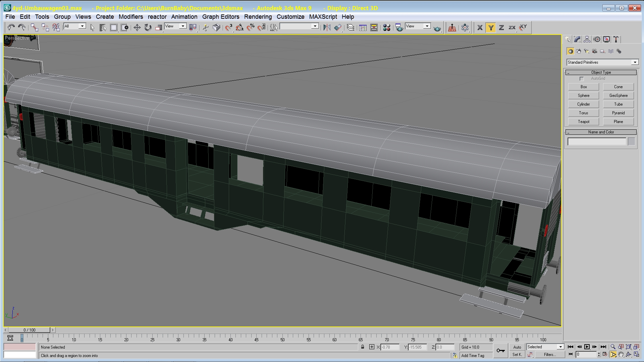This screenshot has height=362, width=644.
Task: Select the Move tool in the toolbar
Action: (x=137, y=27)
